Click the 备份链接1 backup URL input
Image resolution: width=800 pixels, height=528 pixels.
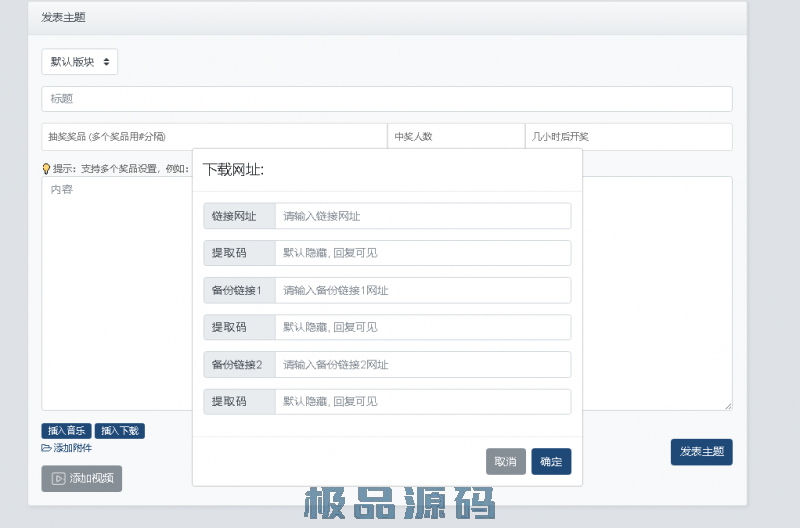(422, 290)
